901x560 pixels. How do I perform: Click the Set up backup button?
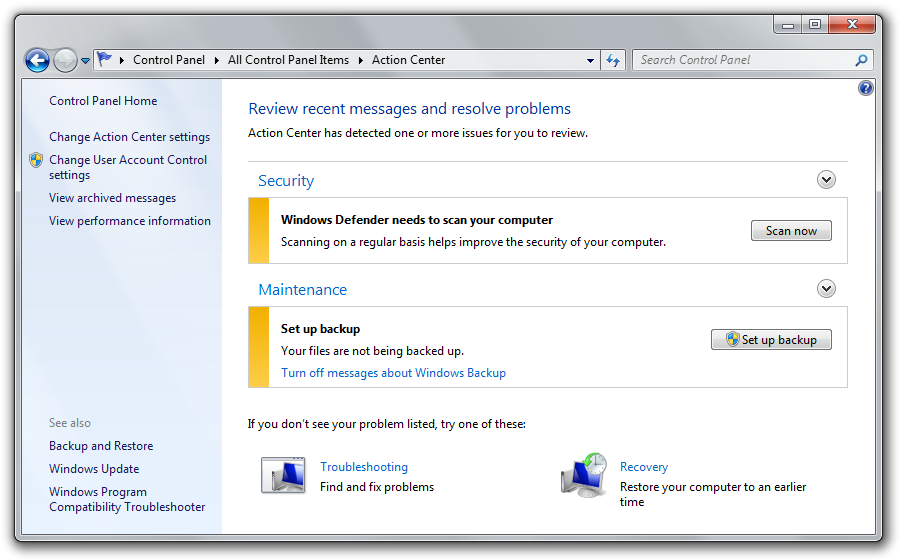pos(771,339)
